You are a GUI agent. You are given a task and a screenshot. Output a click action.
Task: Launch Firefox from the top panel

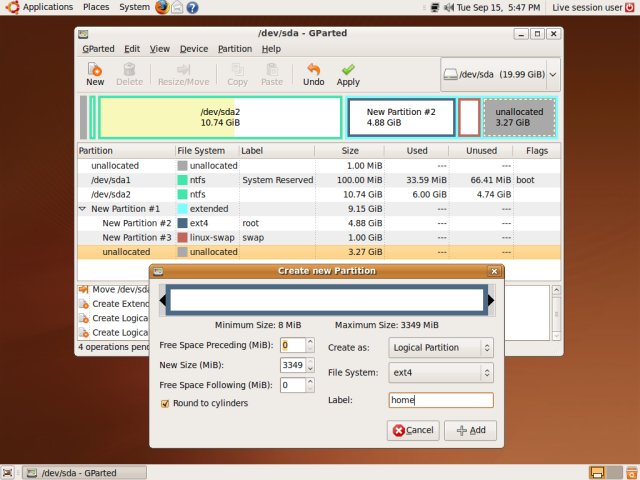tap(162, 7)
